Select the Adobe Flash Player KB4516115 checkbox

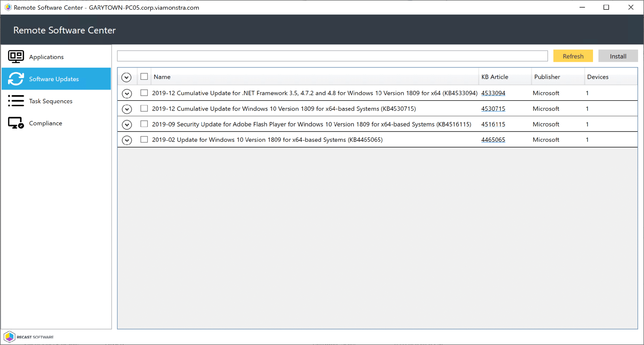pyautogui.click(x=144, y=124)
